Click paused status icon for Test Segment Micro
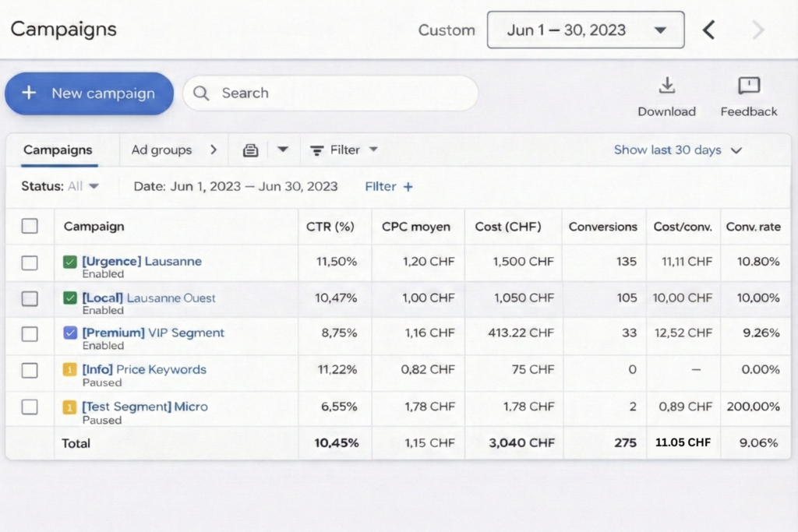798x532 pixels. [x=70, y=407]
